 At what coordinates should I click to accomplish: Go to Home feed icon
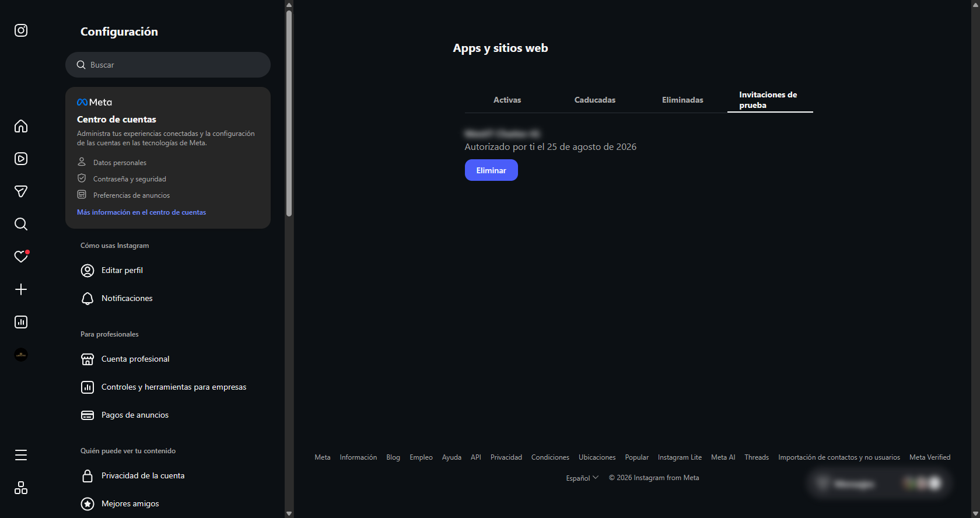(21, 126)
